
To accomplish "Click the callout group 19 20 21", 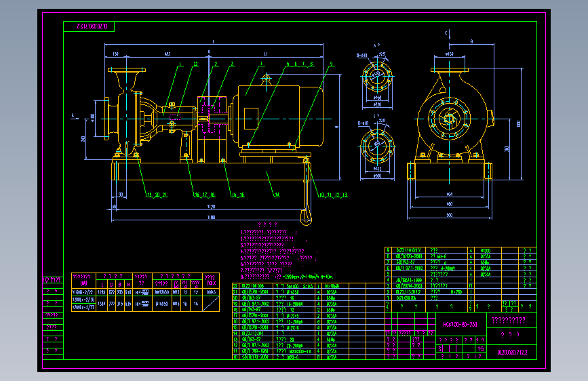I will (157, 195).
